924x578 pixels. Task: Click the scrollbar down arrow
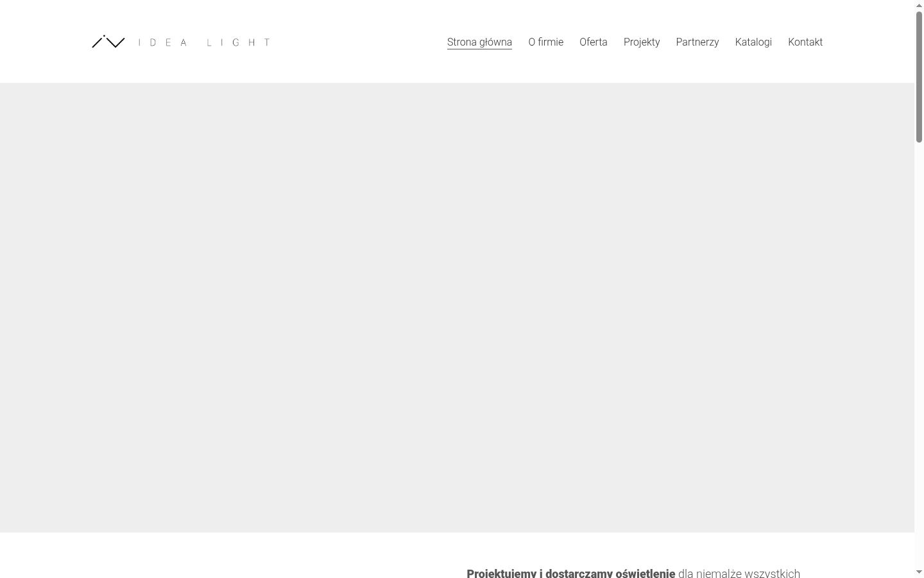coord(919,572)
